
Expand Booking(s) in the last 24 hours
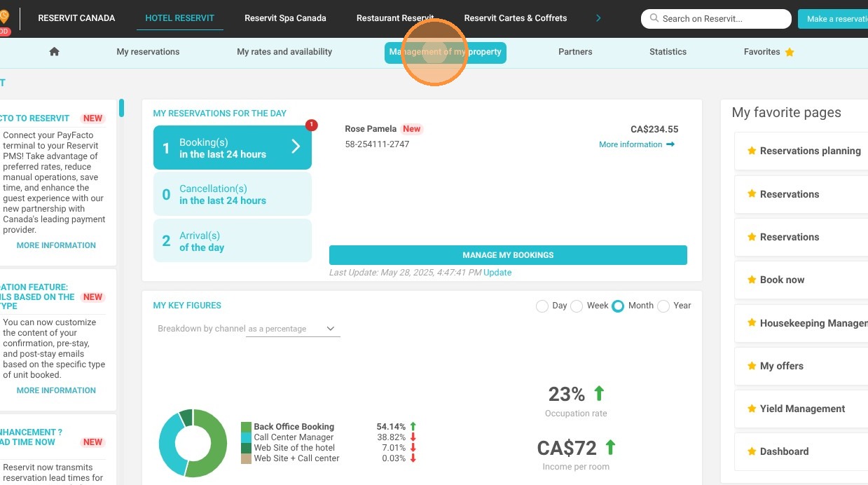(233, 148)
